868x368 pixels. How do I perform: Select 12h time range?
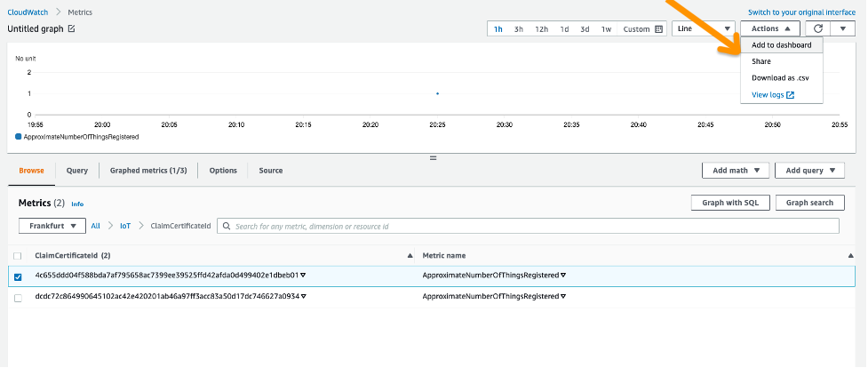click(541, 29)
